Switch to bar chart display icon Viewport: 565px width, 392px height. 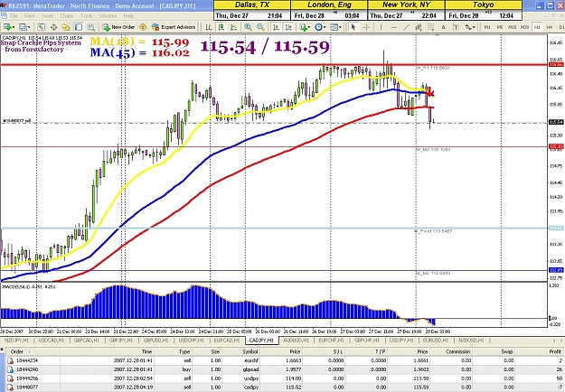point(208,27)
